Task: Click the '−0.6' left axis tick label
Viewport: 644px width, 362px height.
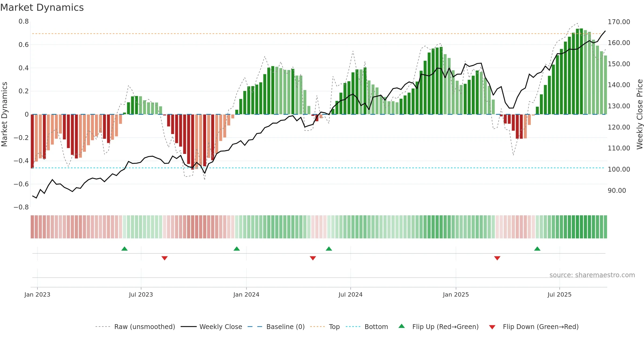Action: [21, 184]
